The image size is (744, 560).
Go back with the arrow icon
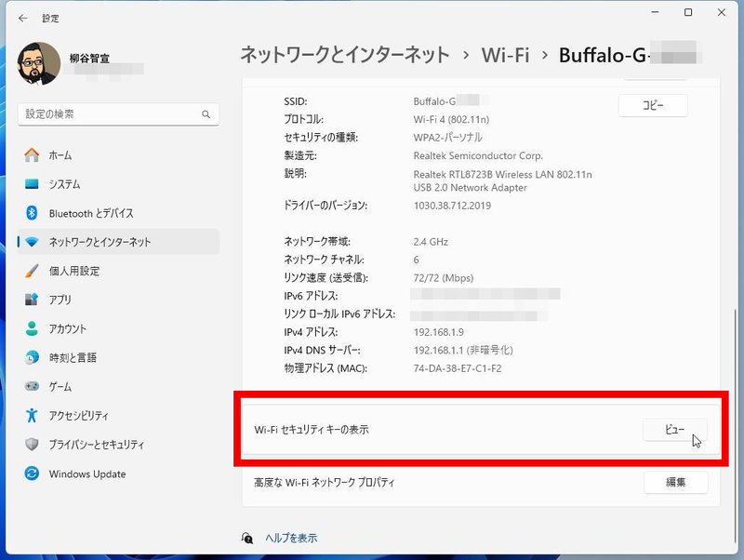pyautogui.click(x=22, y=19)
